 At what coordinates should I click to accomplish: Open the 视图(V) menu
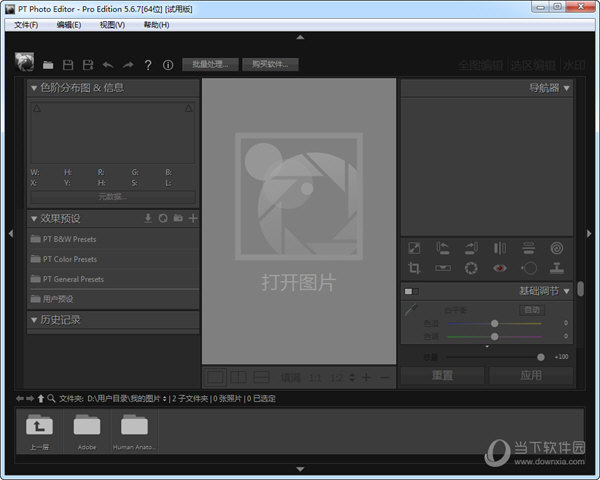pyautogui.click(x=112, y=25)
